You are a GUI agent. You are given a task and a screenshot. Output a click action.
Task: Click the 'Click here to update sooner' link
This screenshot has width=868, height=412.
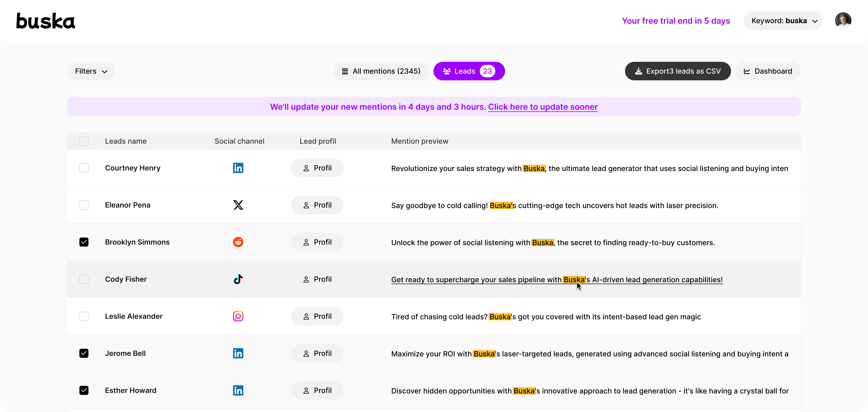click(543, 107)
